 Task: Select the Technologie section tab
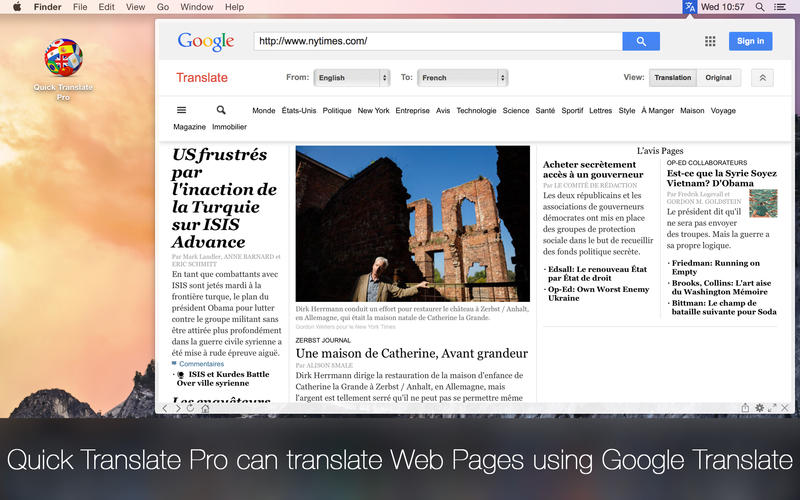(476, 111)
